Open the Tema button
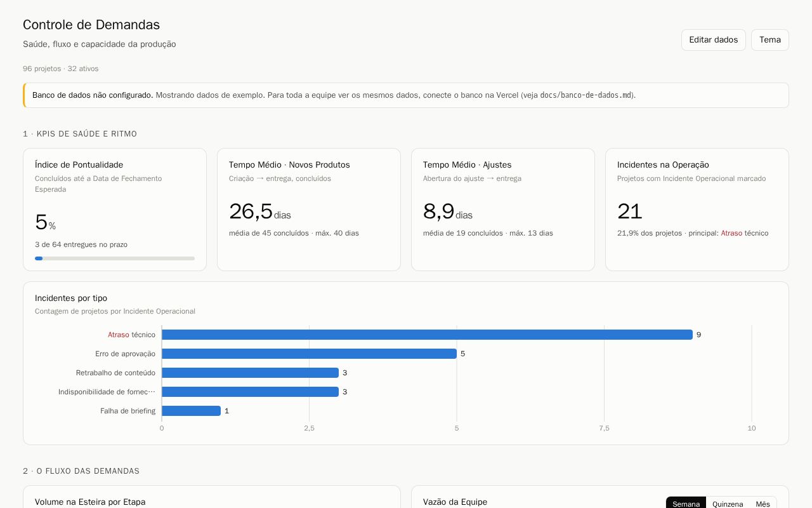This screenshot has width=812, height=508. point(769,40)
